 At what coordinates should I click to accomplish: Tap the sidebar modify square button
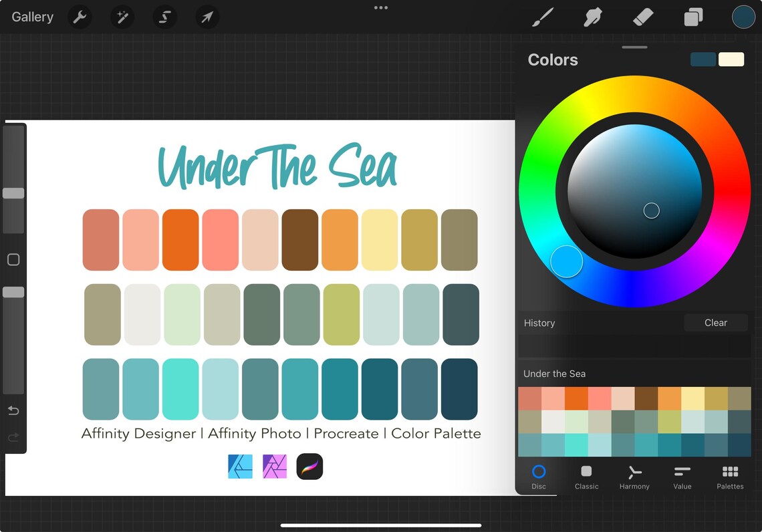coord(13,259)
